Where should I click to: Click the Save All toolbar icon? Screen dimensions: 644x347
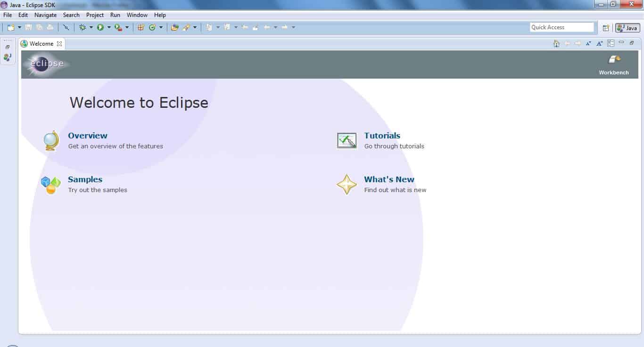click(39, 27)
